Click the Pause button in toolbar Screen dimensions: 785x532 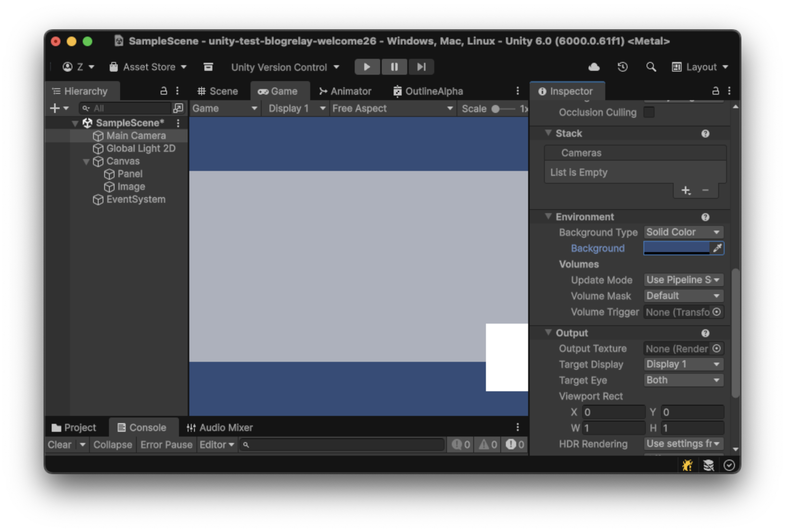pyautogui.click(x=394, y=67)
